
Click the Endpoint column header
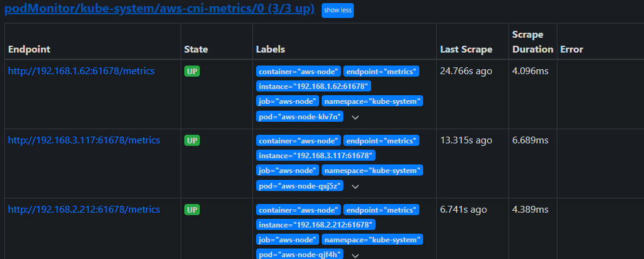tap(29, 49)
